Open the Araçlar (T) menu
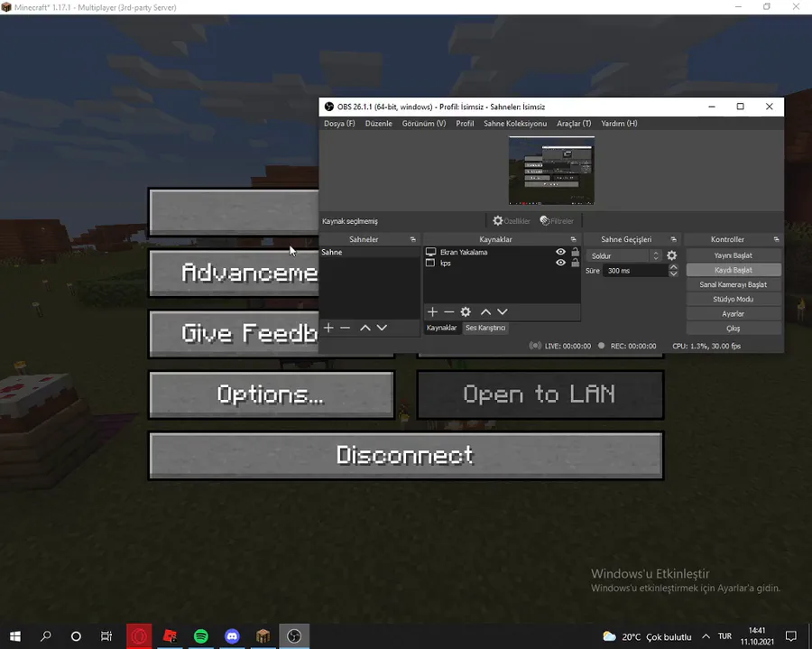This screenshot has width=812, height=649. 574,124
